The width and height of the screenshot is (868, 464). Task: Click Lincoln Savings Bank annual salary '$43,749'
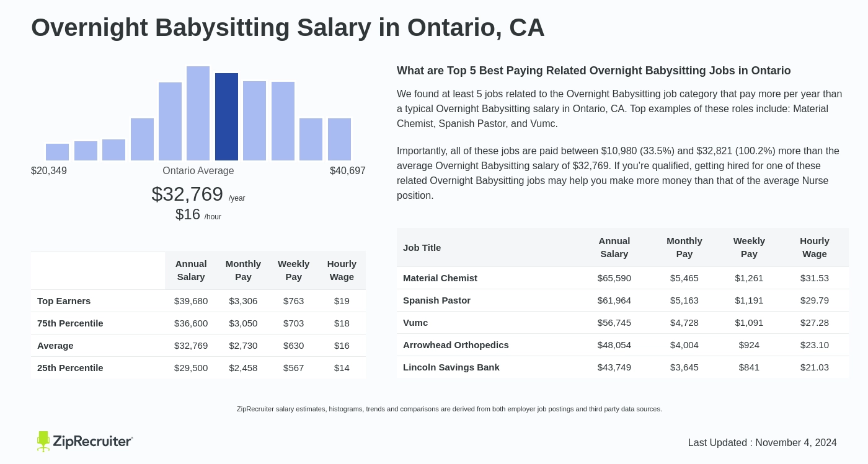click(x=614, y=367)
